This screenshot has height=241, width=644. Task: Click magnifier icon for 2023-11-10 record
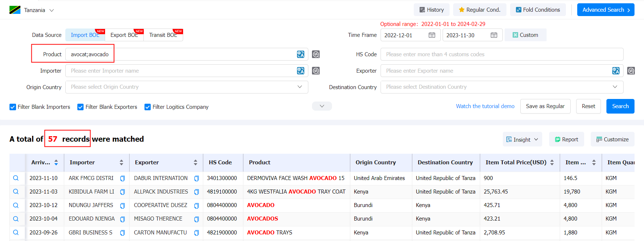click(x=16, y=178)
